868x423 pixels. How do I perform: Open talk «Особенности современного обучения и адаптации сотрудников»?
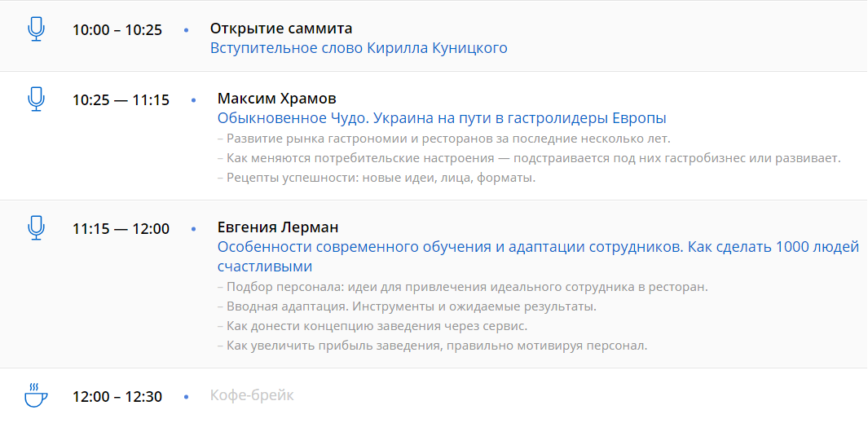pos(538,247)
